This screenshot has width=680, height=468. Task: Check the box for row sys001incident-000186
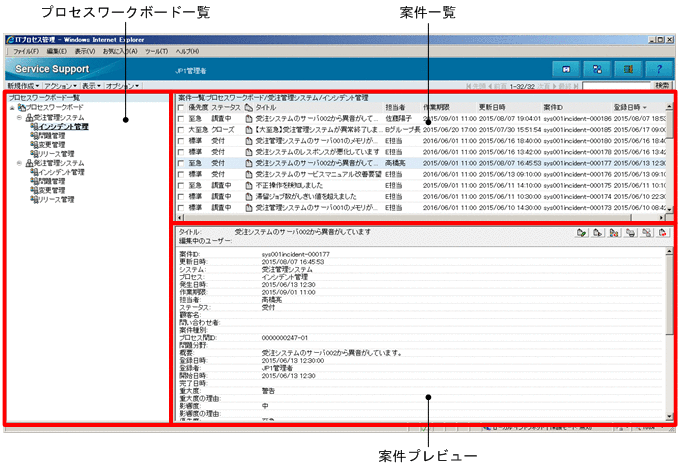(x=181, y=118)
